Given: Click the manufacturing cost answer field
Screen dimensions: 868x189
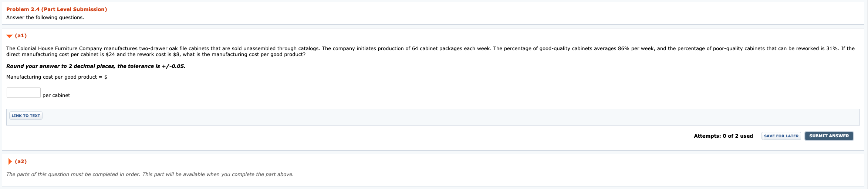Looking at the screenshot, I should [24, 93].
